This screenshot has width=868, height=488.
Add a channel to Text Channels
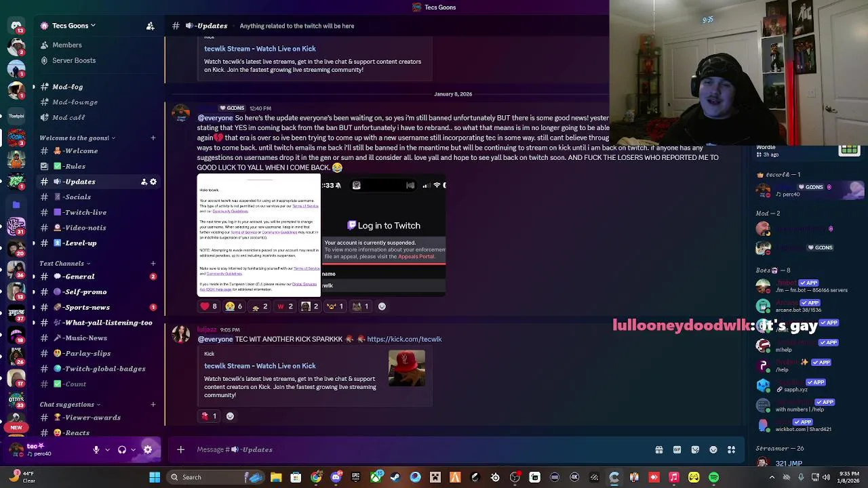153,263
